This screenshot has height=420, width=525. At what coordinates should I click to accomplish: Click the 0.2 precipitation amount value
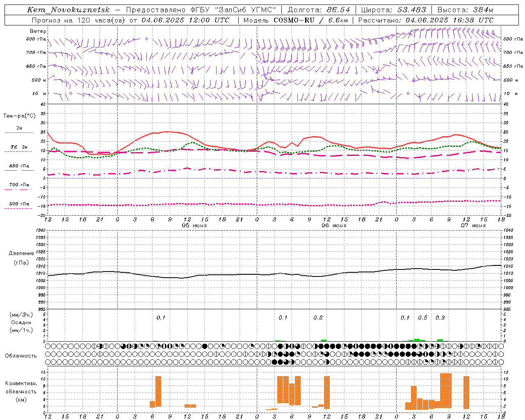318,318
